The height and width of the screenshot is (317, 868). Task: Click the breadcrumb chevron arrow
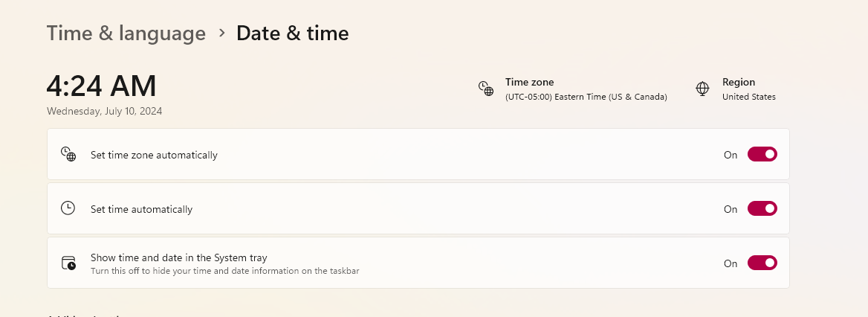221,33
